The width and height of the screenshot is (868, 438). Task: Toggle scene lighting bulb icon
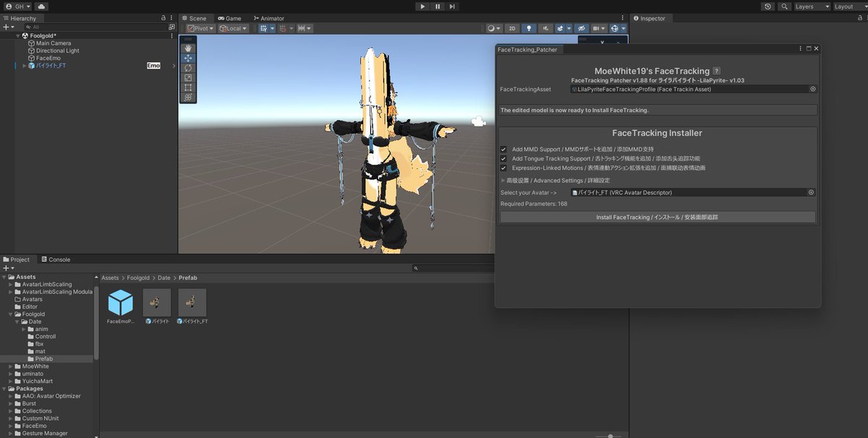[x=529, y=28]
